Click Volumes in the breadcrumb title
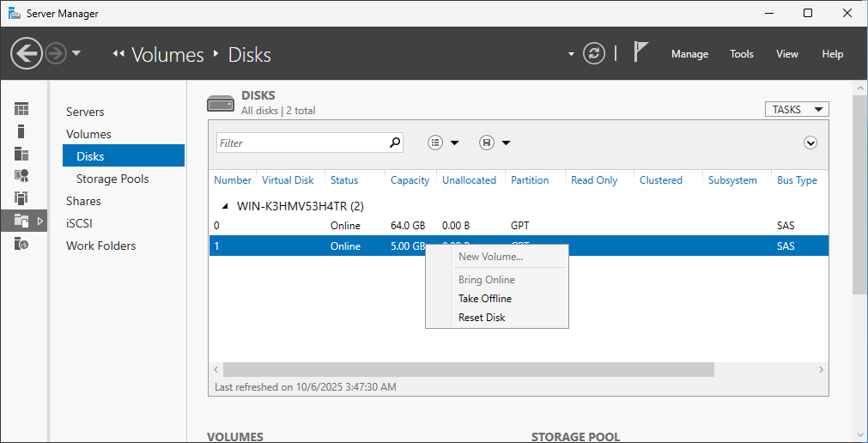This screenshot has width=868, height=443. [167, 55]
